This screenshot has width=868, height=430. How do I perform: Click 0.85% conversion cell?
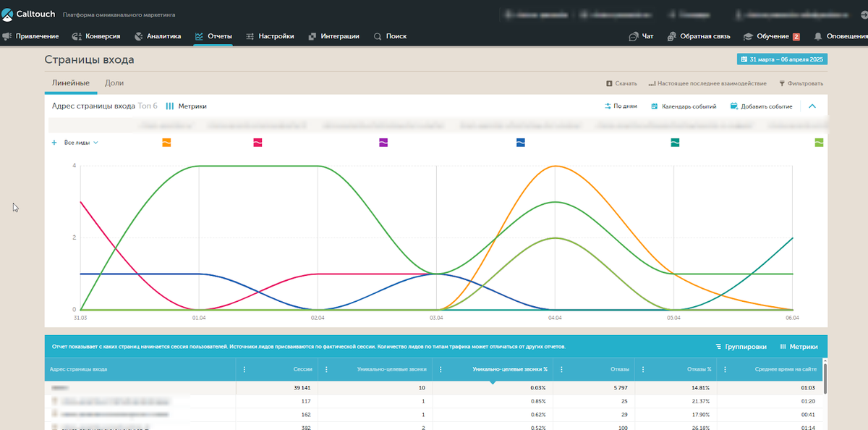point(537,400)
